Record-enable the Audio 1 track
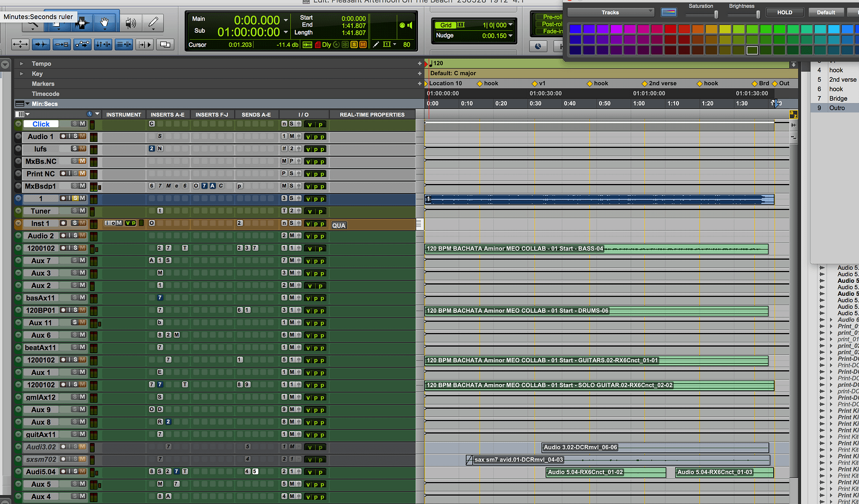The width and height of the screenshot is (859, 504). (63, 136)
